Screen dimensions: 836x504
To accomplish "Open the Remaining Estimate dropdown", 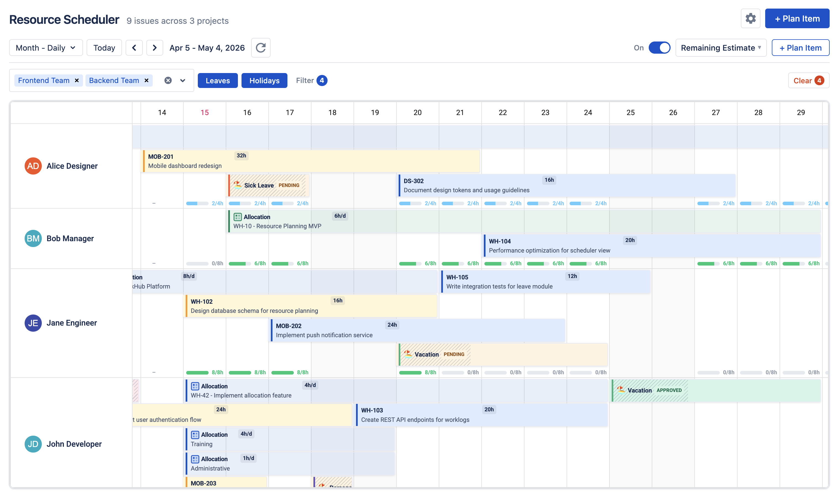I will coord(721,48).
